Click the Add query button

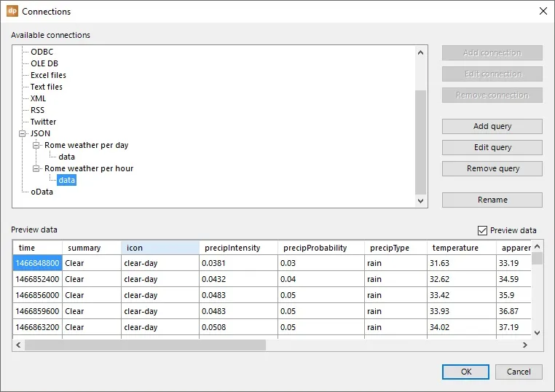click(492, 127)
